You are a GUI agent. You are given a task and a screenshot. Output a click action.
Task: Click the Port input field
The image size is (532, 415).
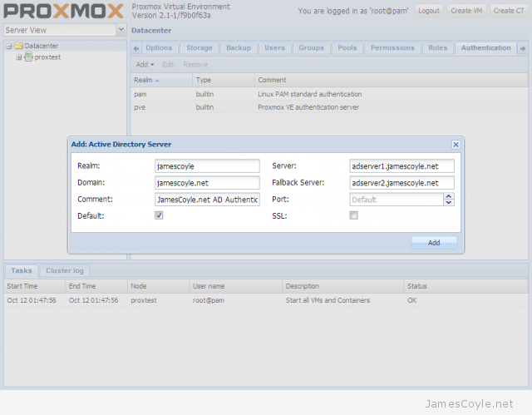pyautogui.click(x=397, y=200)
